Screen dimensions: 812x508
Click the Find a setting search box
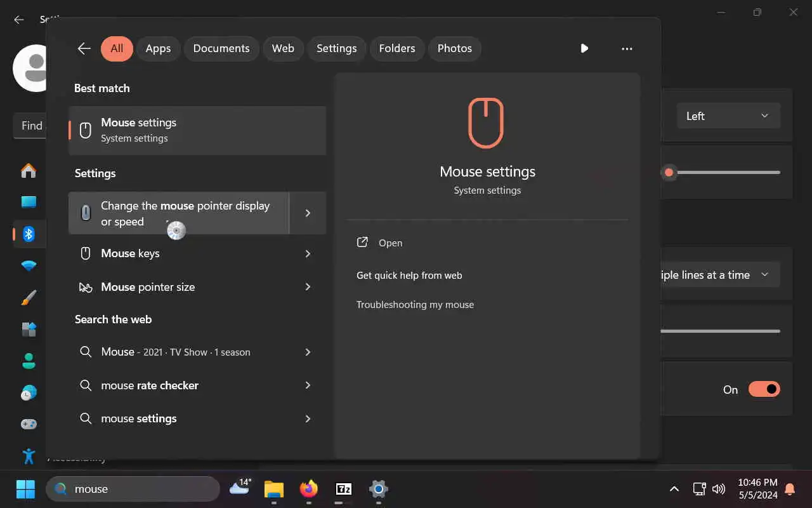(x=29, y=126)
